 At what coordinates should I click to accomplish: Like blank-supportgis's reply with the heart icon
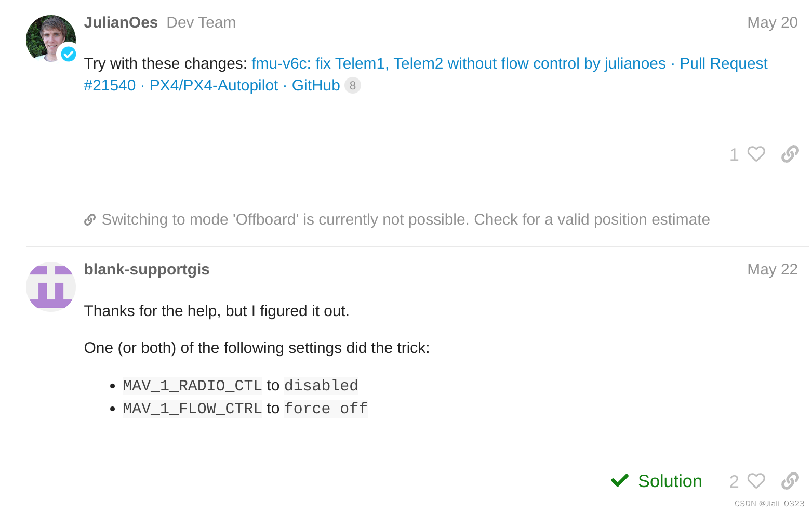coord(755,481)
